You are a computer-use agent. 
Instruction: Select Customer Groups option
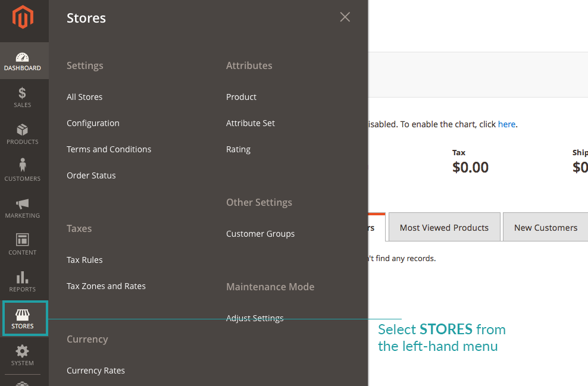[260, 234]
